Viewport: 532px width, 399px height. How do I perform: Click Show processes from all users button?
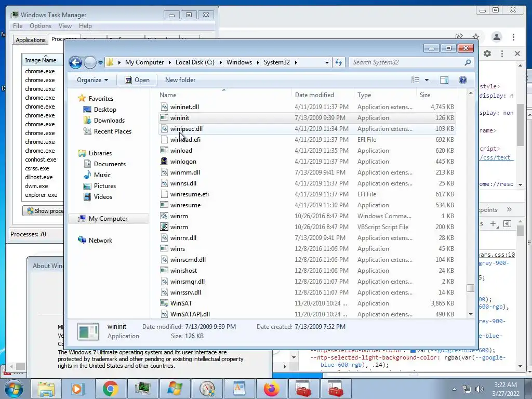(x=44, y=211)
